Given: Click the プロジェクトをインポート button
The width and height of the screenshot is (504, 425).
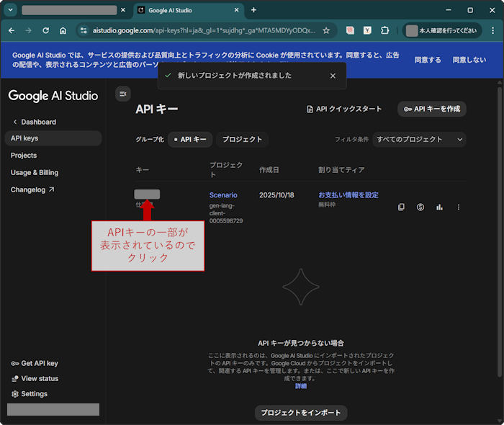Looking at the screenshot, I should 301,413.
